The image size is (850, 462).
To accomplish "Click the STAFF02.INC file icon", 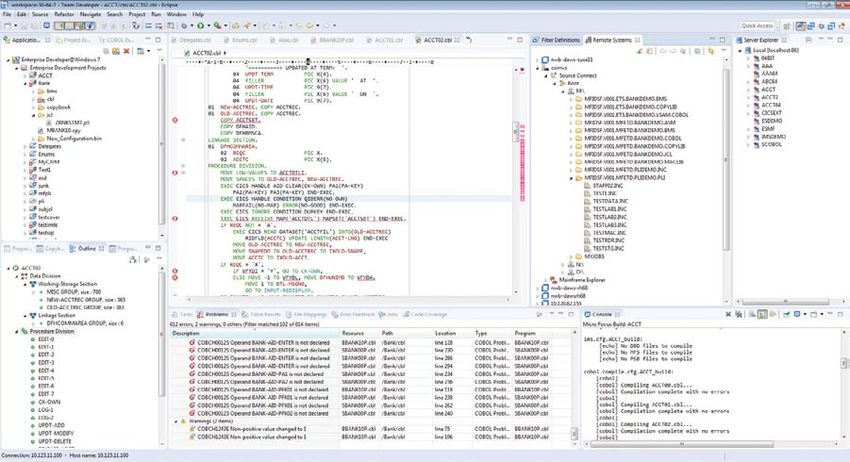I will [588, 185].
